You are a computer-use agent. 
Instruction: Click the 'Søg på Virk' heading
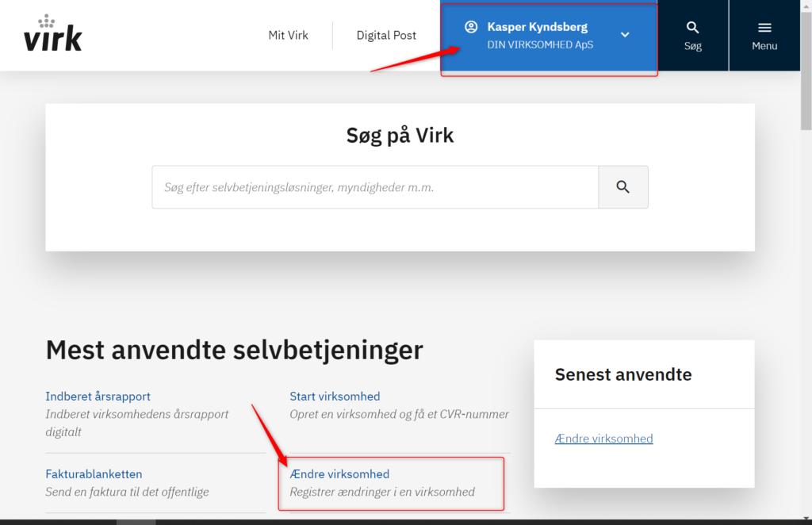400,135
